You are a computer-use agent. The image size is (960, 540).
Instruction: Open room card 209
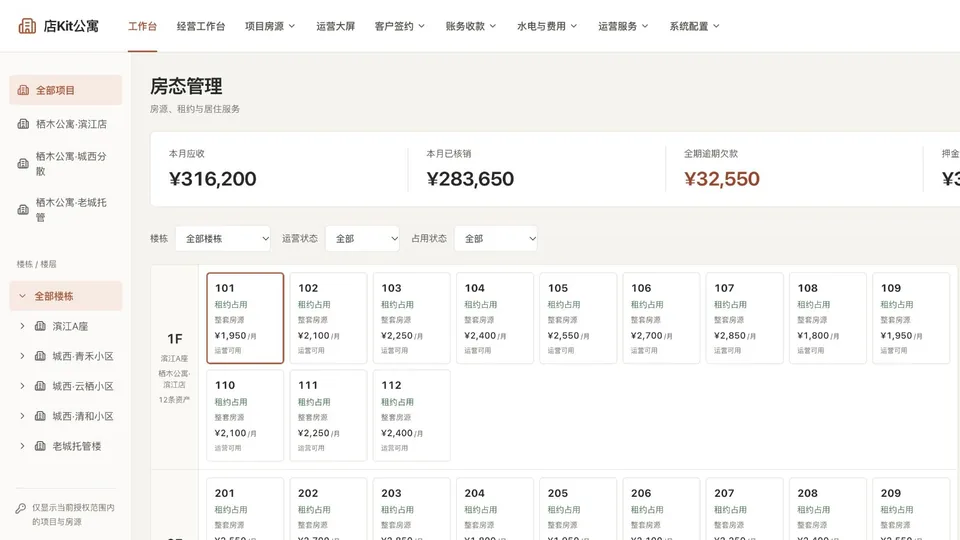tap(911, 509)
